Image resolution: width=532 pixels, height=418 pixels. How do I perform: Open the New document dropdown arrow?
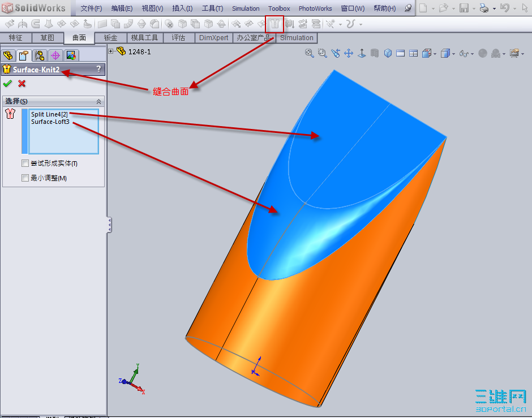click(433, 8)
